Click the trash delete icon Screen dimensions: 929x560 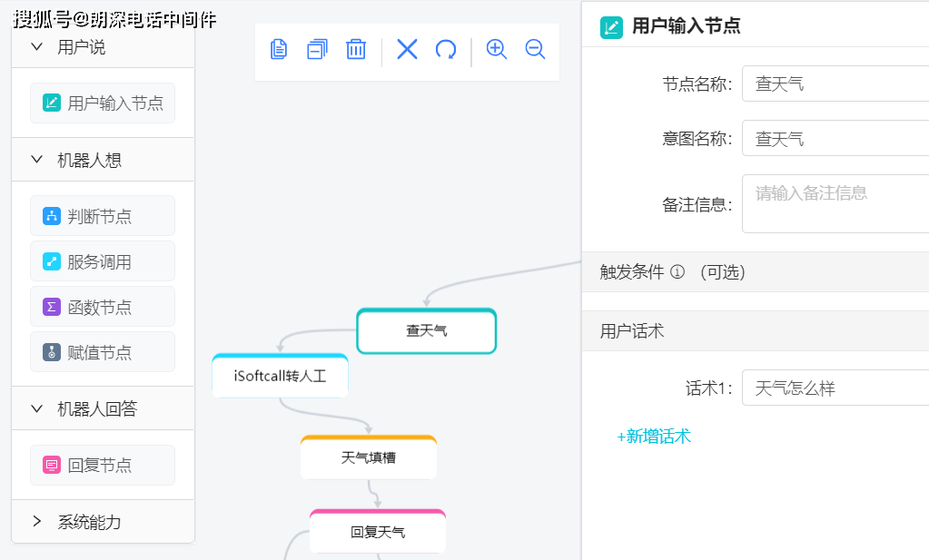(356, 50)
